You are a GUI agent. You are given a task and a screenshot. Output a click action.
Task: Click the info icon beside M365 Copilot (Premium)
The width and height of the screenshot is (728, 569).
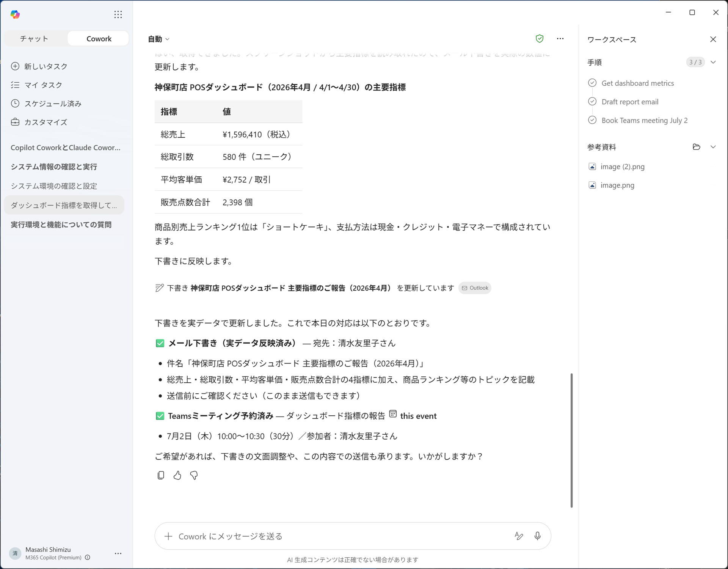pos(88,557)
